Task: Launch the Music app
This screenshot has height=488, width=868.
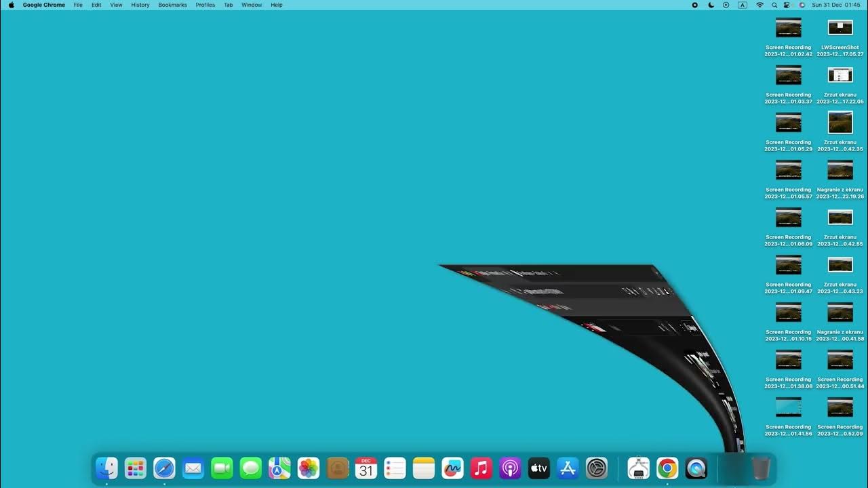Action: (x=481, y=468)
